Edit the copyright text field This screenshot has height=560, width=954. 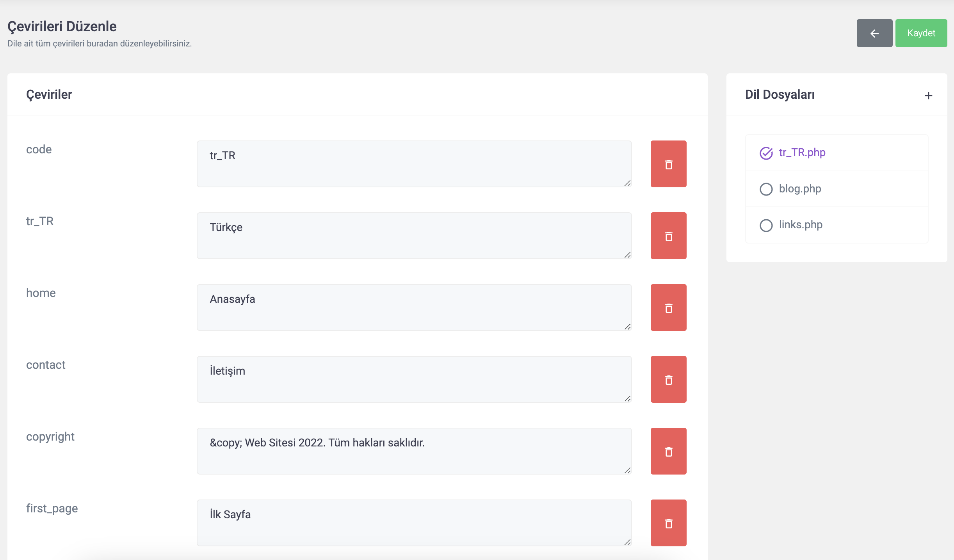pos(414,451)
